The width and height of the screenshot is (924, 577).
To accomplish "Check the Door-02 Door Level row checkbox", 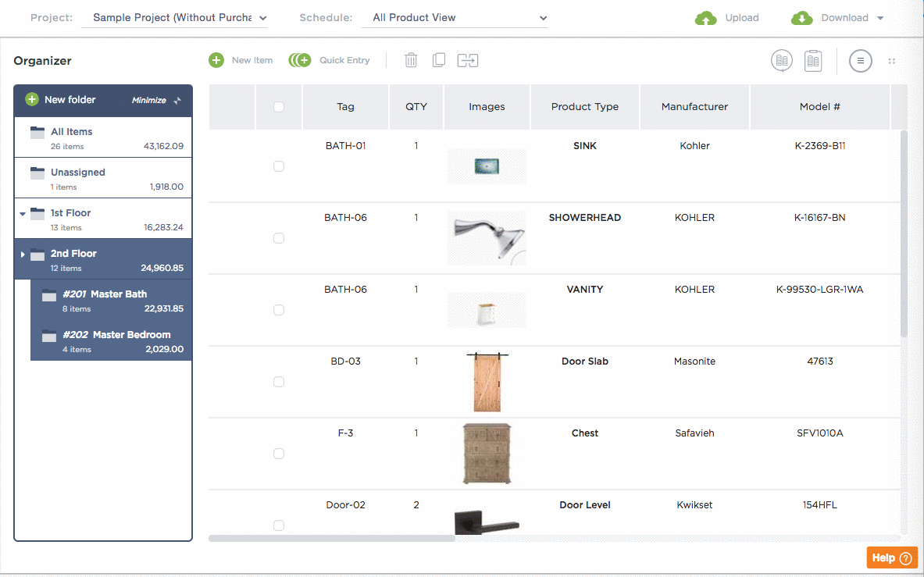I will click(x=279, y=525).
